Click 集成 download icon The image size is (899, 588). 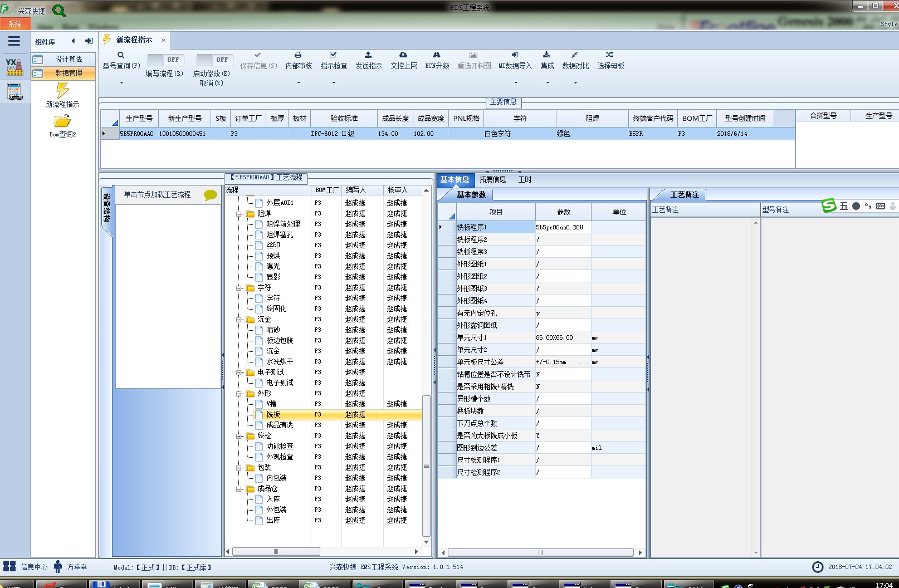546,55
